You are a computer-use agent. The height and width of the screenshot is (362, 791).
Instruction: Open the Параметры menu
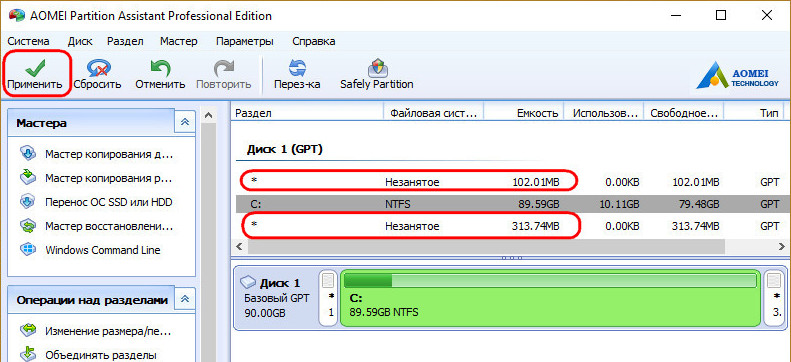coord(245,41)
